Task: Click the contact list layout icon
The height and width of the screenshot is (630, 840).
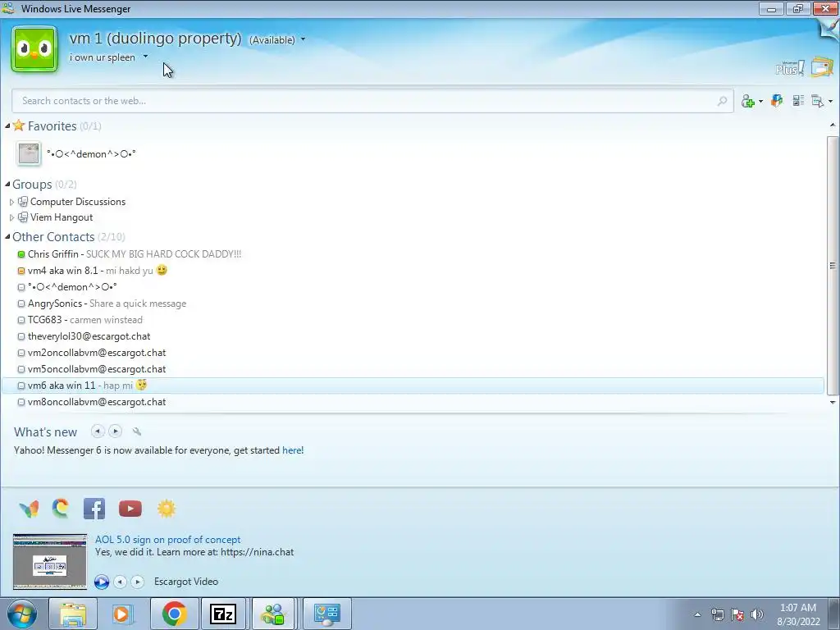Action: 798,101
